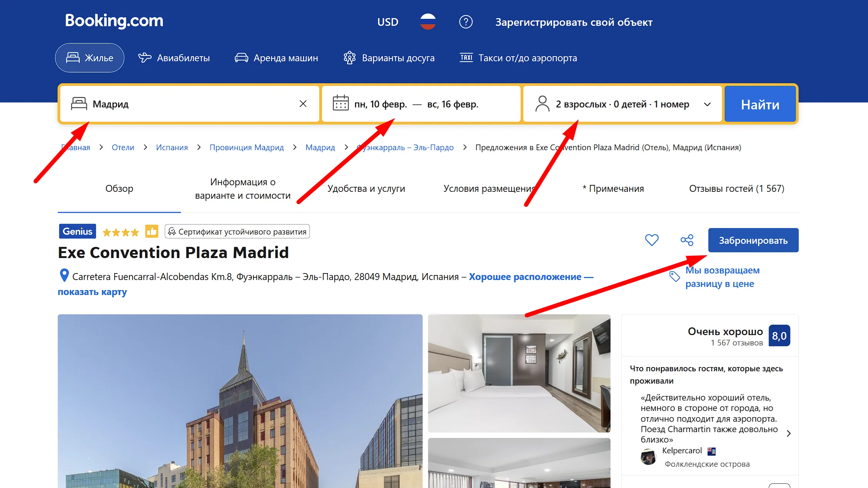Open the 'Примечания' tab
The image size is (868, 488).
613,188
